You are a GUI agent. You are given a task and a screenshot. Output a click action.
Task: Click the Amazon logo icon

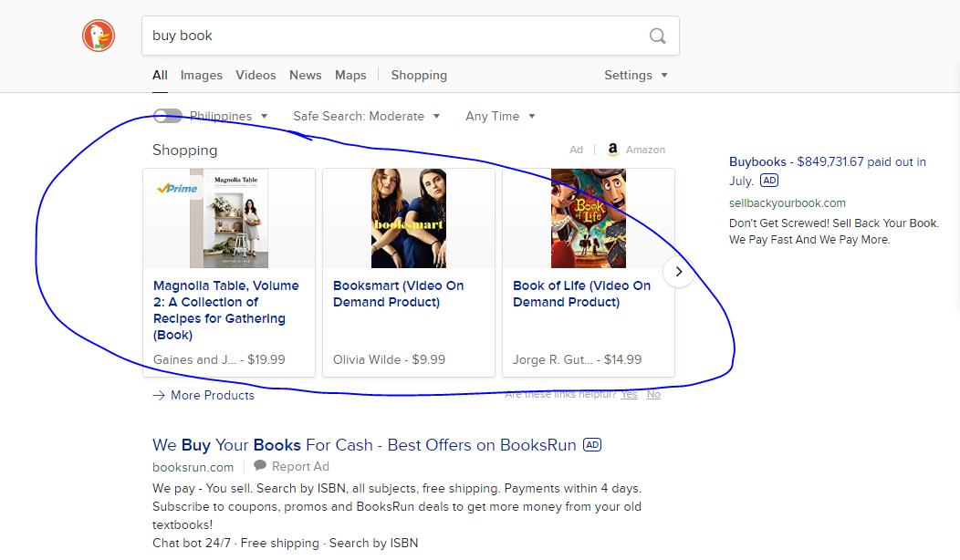612,150
